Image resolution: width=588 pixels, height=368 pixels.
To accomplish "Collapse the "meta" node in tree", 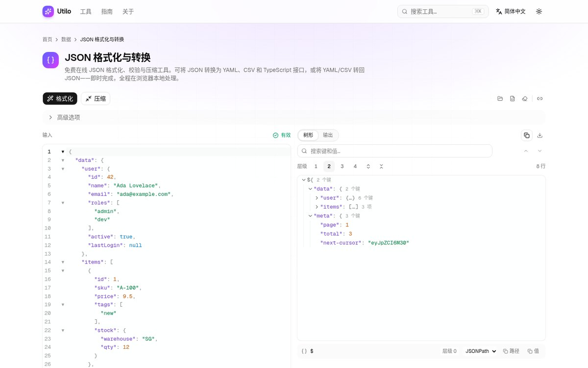I will click(310, 216).
